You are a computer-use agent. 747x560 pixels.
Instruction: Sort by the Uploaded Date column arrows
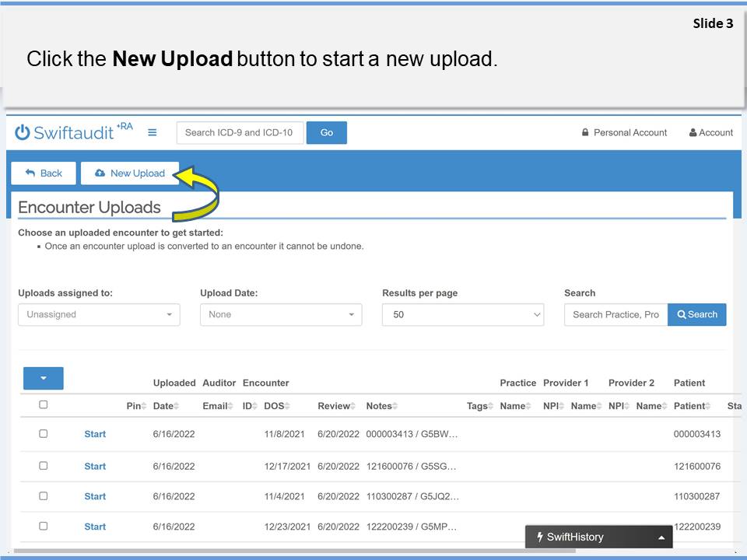point(177,407)
